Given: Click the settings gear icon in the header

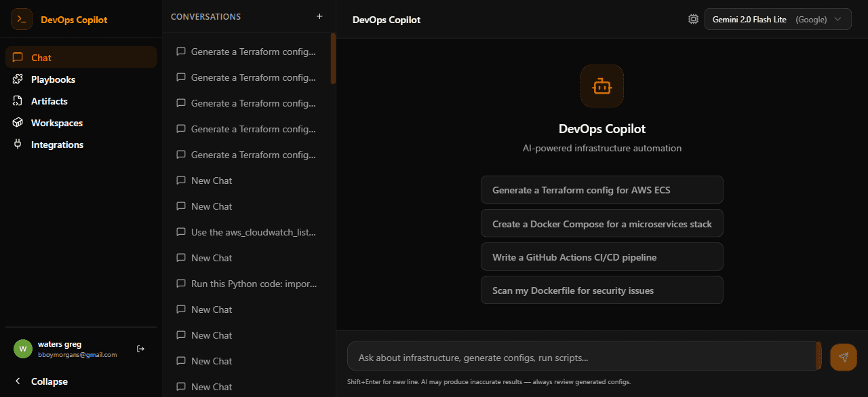Looking at the screenshot, I should click(x=693, y=19).
